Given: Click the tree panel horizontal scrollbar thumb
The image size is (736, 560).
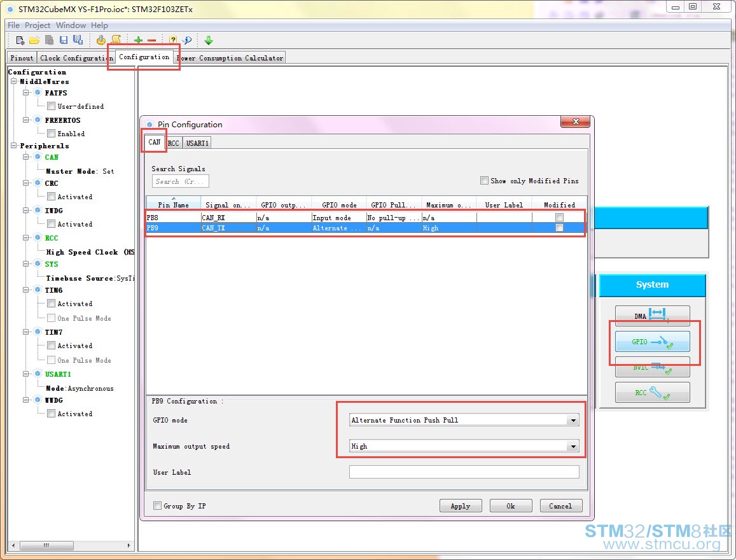Looking at the screenshot, I should pyautogui.click(x=46, y=545).
